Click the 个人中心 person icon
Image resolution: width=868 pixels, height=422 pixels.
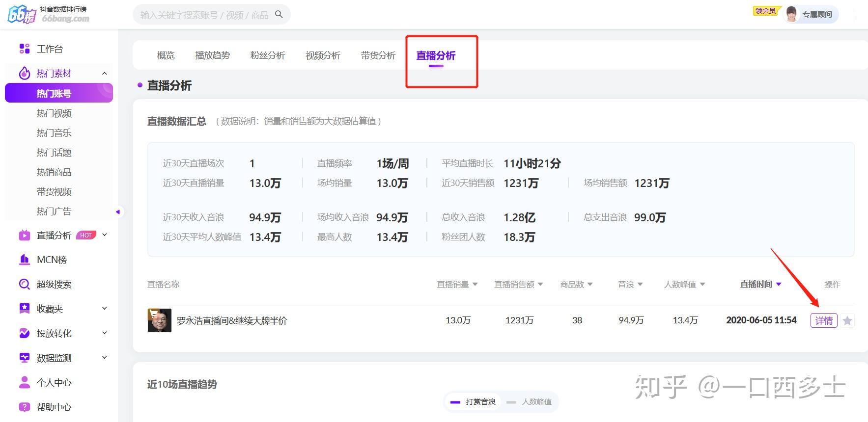point(25,382)
